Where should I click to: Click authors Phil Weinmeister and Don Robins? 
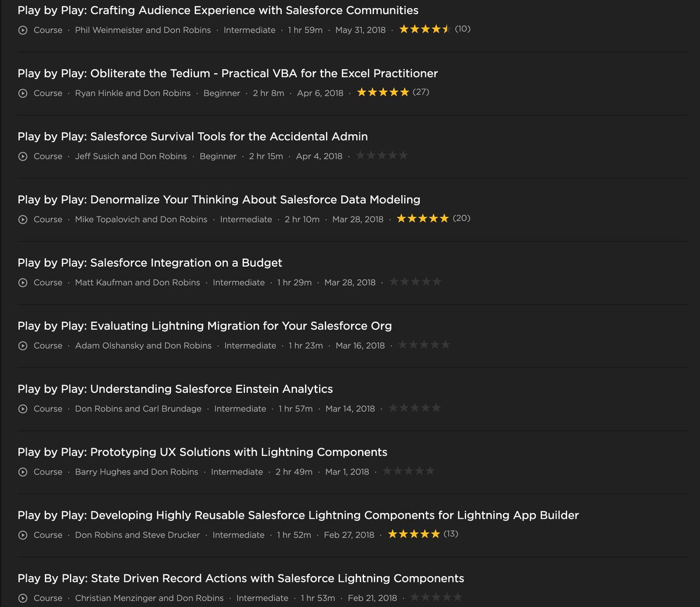click(x=143, y=30)
